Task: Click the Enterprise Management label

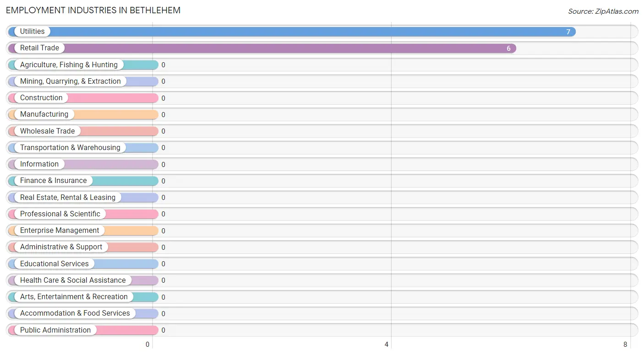Action: pos(60,231)
